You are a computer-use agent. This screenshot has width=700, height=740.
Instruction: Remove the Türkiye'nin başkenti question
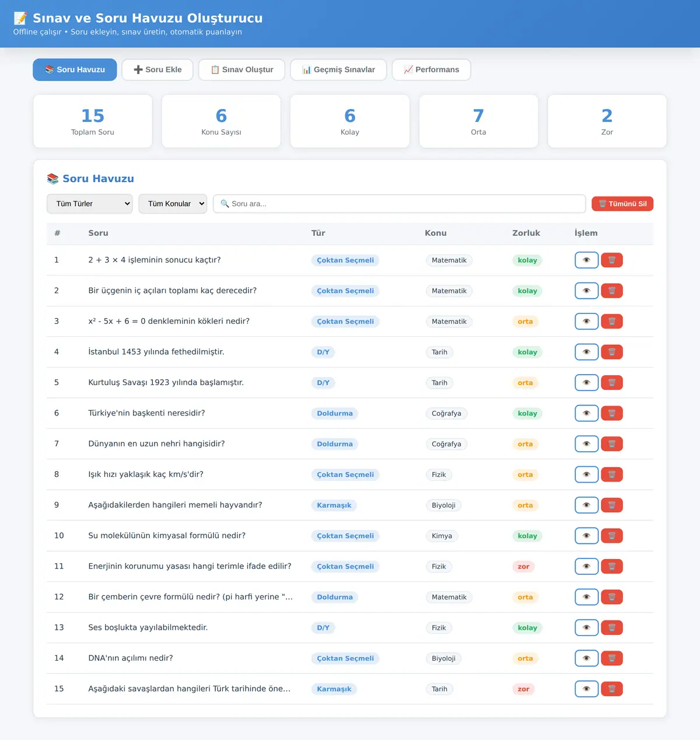612,413
